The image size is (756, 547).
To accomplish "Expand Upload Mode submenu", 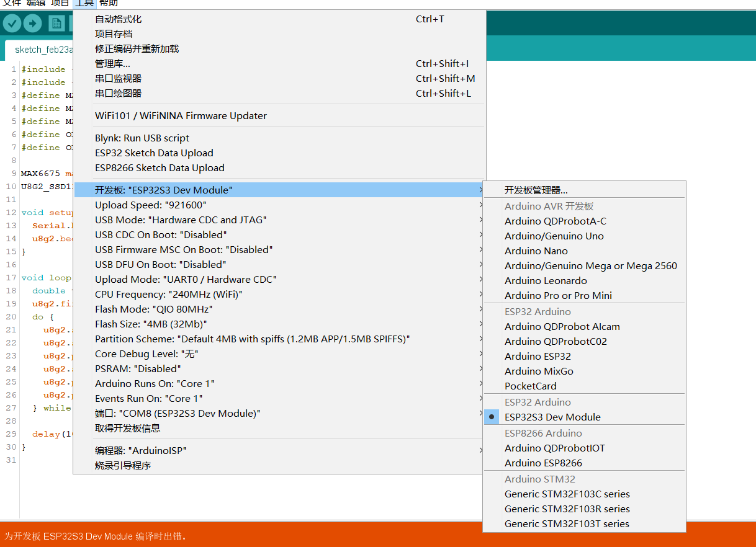I will [x=279, y=280].
